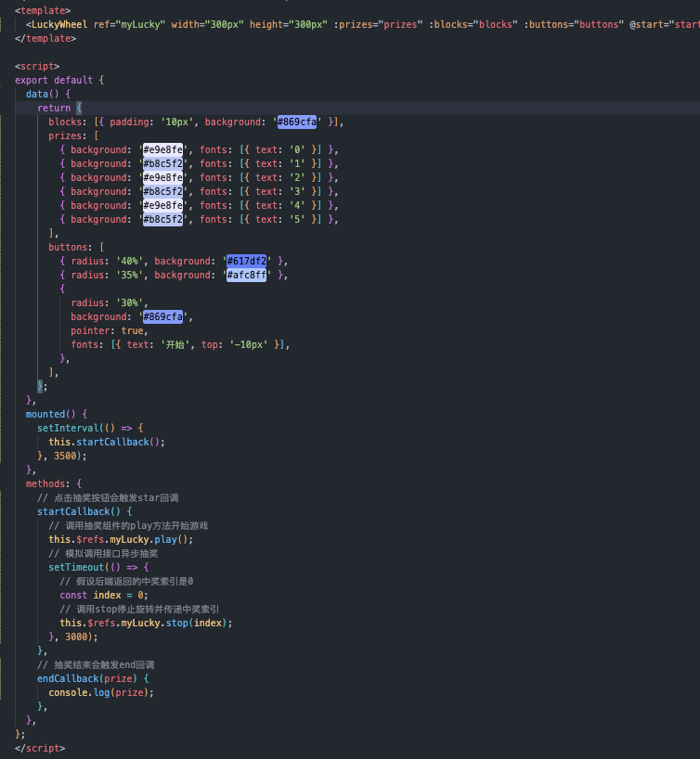Click the comment '假设后端返回的中奖索引是0'
This screenshot has width=700, height=759.
click(x=126, y=582)
